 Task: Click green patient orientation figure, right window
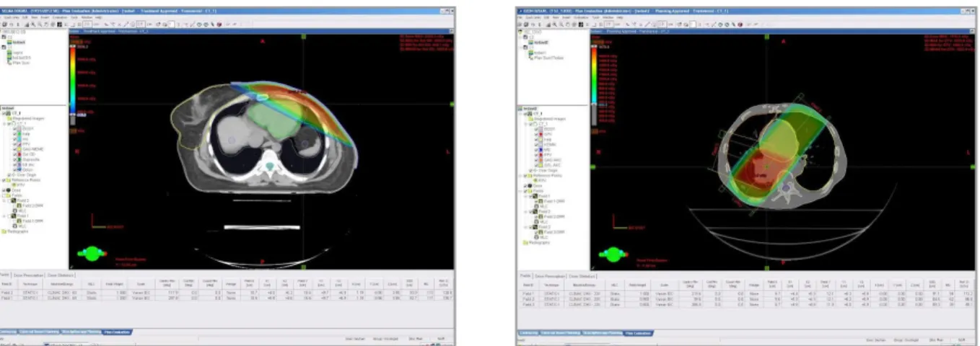point(614,254)
